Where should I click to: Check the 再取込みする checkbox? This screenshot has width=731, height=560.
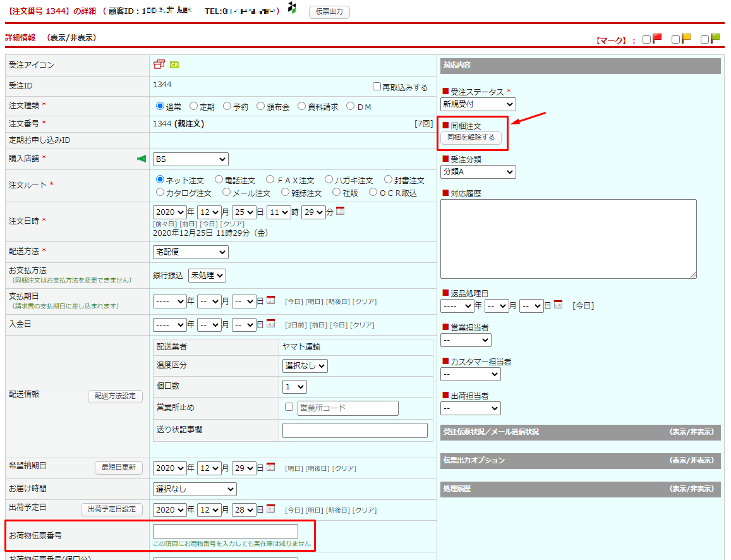pyautogui.click(x=377, y=87)
